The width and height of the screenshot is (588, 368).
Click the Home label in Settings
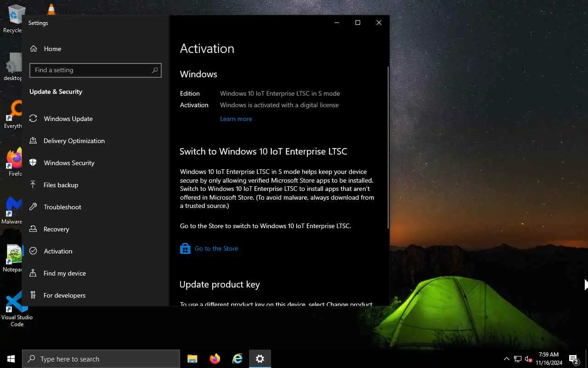point(52,49)
